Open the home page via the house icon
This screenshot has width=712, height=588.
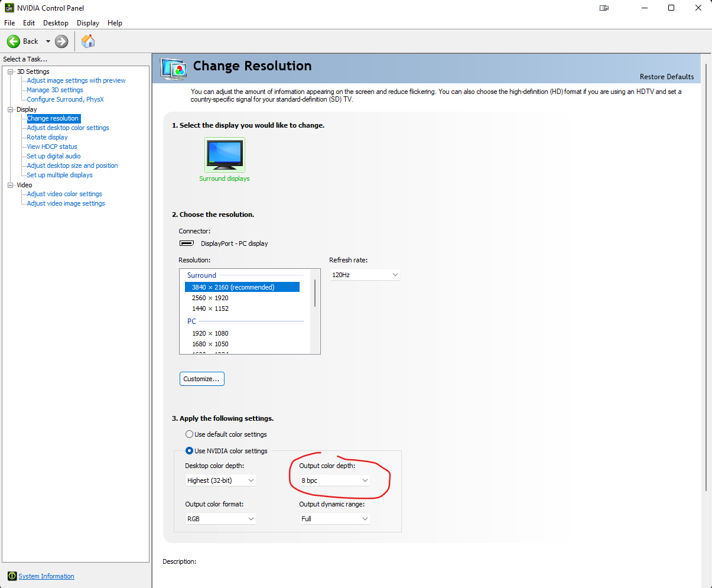pos(87,41)
